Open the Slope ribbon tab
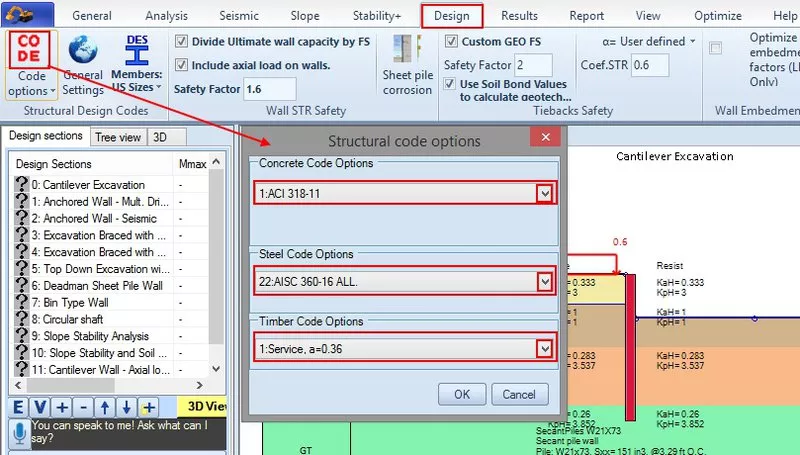 click(x=305, y=16)
